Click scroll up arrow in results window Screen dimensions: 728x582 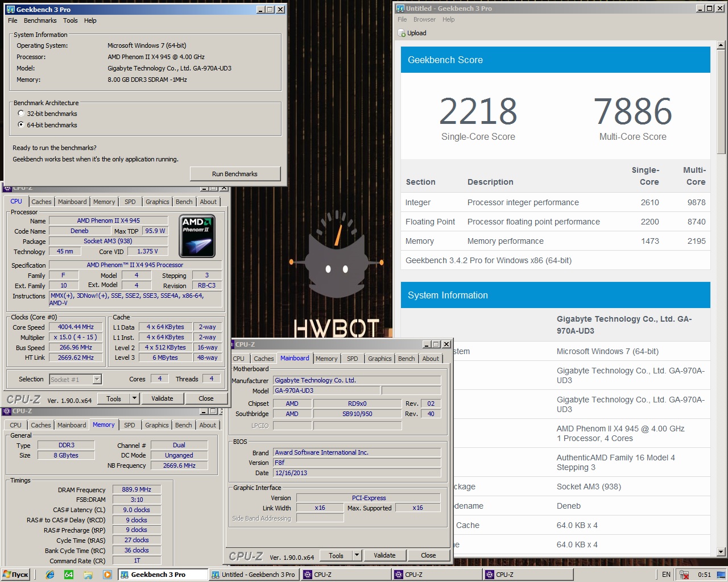coord(721,45)
